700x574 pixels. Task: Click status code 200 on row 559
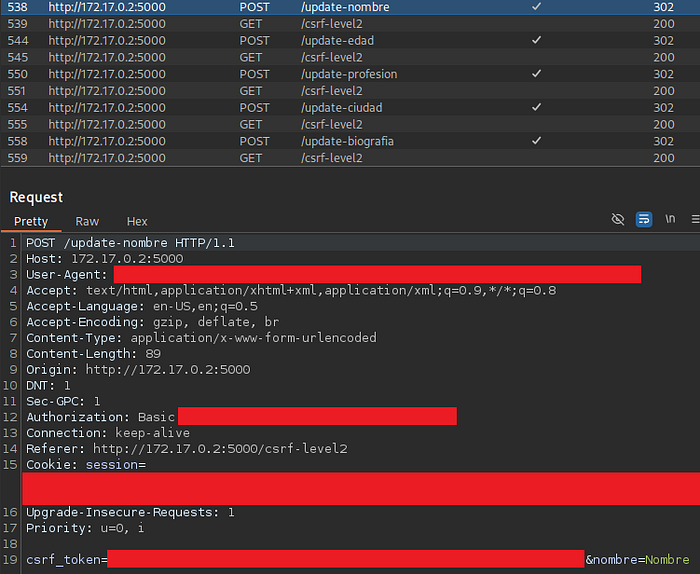[x=663, y=158]
